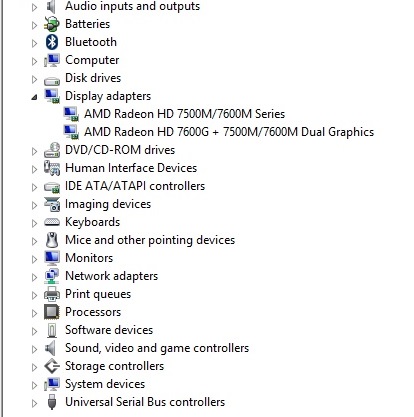This screenshot has height=417, width=414.
Task: Select the Disk drives label
Action: point(93,78)
